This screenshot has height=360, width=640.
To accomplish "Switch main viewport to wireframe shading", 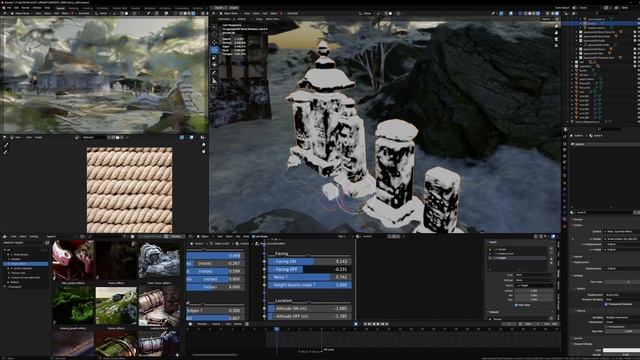I will pos(526,13).
